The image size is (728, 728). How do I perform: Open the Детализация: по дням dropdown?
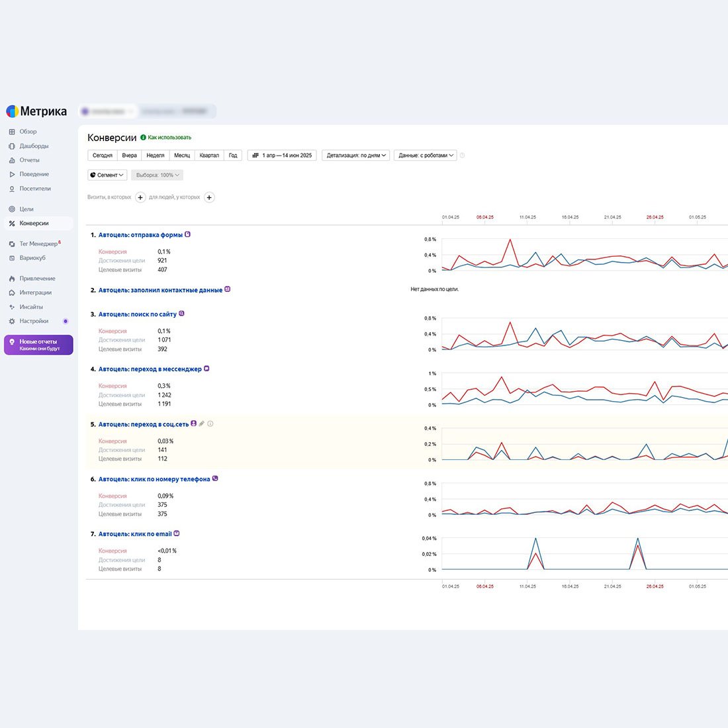pyautogui.click(x=355, y=156)
